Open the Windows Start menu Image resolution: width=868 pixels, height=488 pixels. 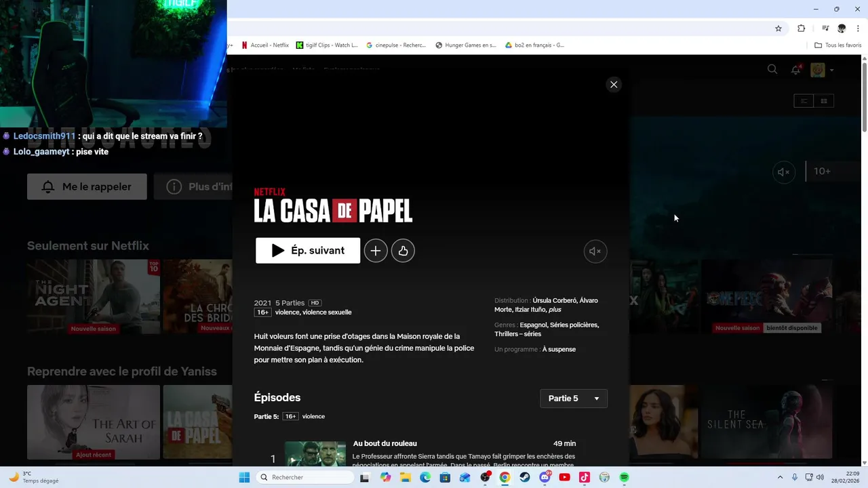[244, 477]
